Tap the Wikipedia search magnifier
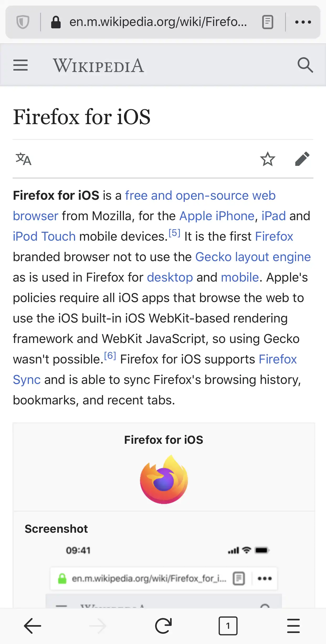The width and height of the screenshot is (326, 644). pos(305,65)
